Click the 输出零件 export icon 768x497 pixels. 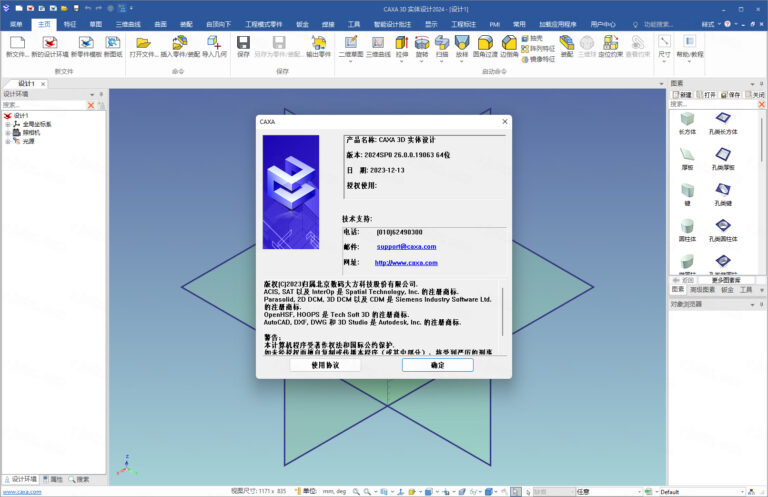click(x=319, y=43)
